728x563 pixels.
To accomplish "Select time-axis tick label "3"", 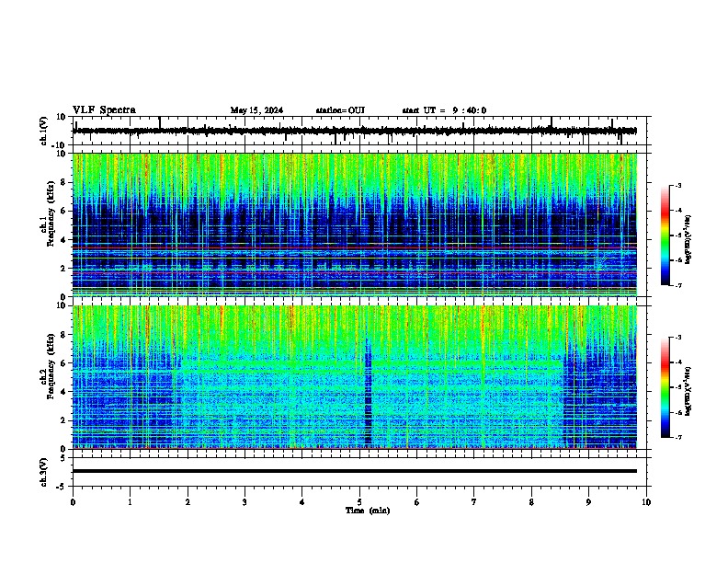I will (245, 502).
